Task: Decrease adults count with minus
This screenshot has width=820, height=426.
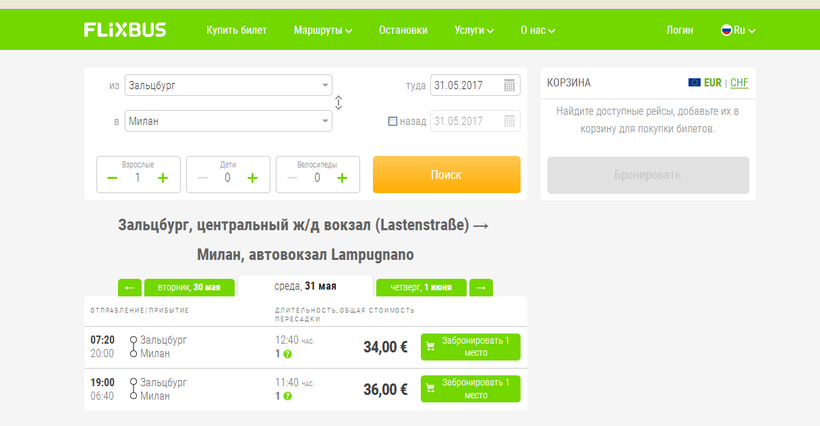Action: pyautogui.click(x=113, y=178)
